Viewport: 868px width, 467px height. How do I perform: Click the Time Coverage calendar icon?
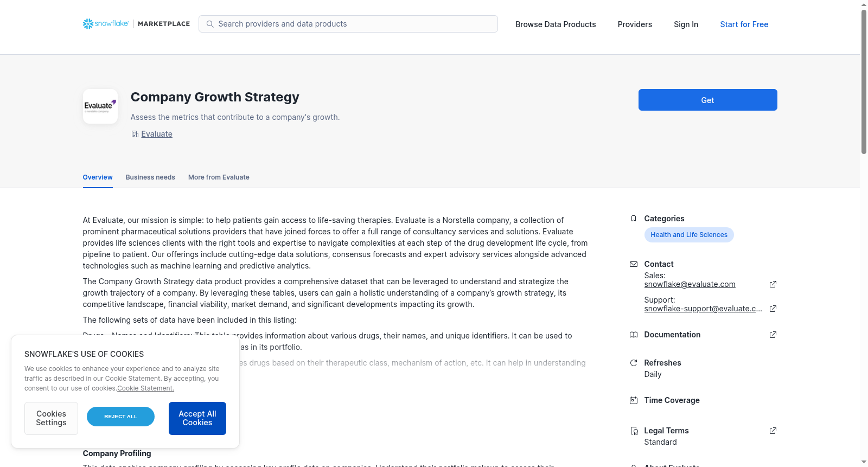634,400
